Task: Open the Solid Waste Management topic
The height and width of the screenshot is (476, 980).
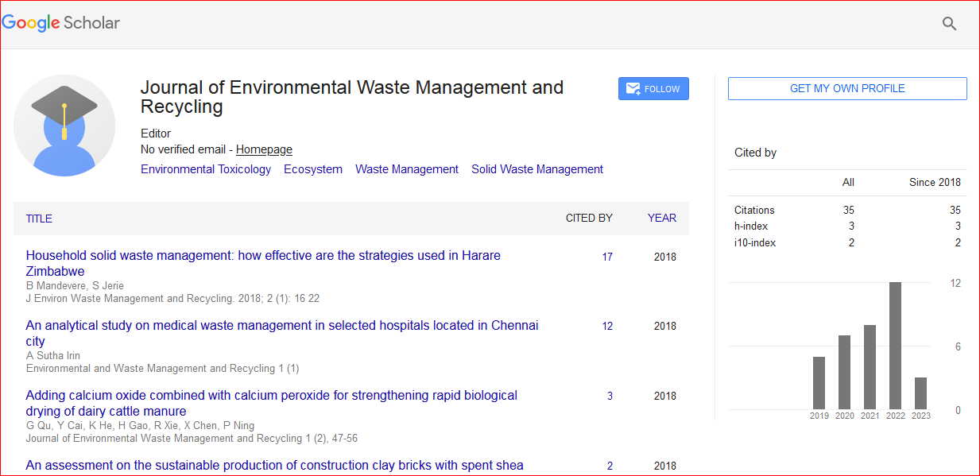Action: [536, 169]
